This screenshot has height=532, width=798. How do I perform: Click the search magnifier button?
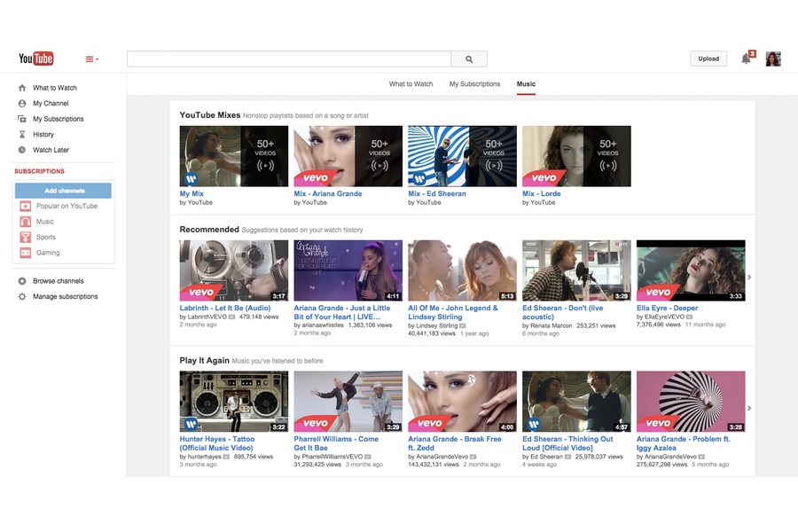pyautogui.click(x=469, y=59)
